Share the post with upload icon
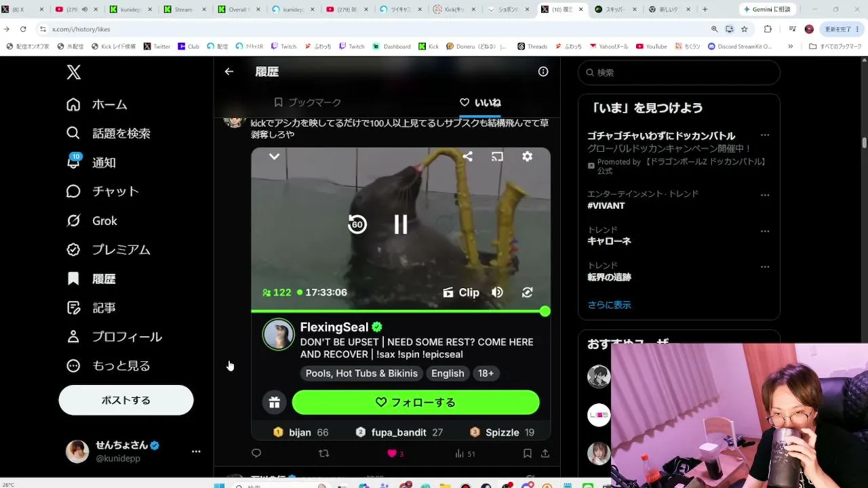 pyautogui.click(x=545, y=453)
